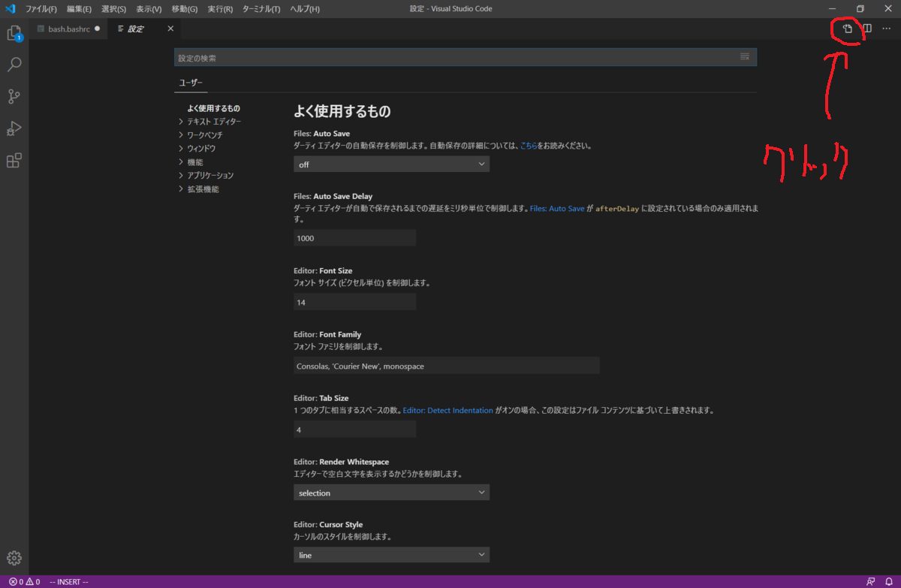901x588 pixels.
Task: Open the Explorer view in activity bar
Action: pyautogui.click(x=14, y=34)
